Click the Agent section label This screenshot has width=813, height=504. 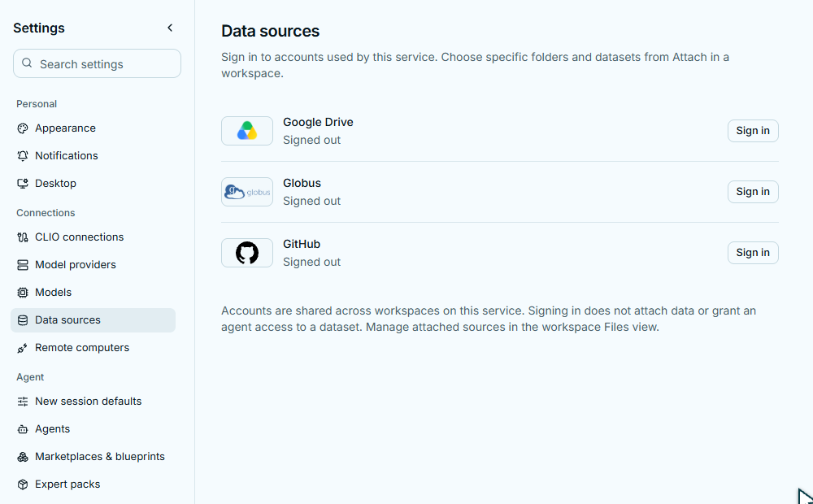30,377
